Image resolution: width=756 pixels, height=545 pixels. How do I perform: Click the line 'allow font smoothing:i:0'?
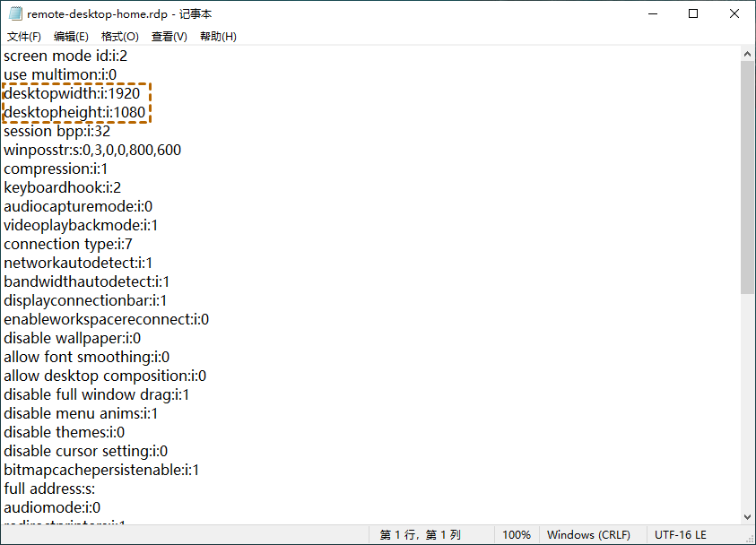87,357
